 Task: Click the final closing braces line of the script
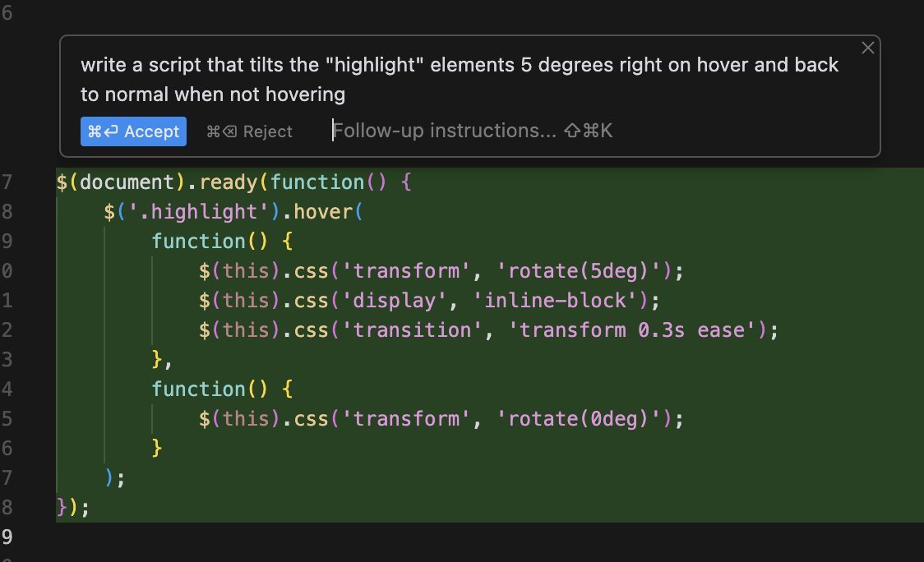coord(72,508)
